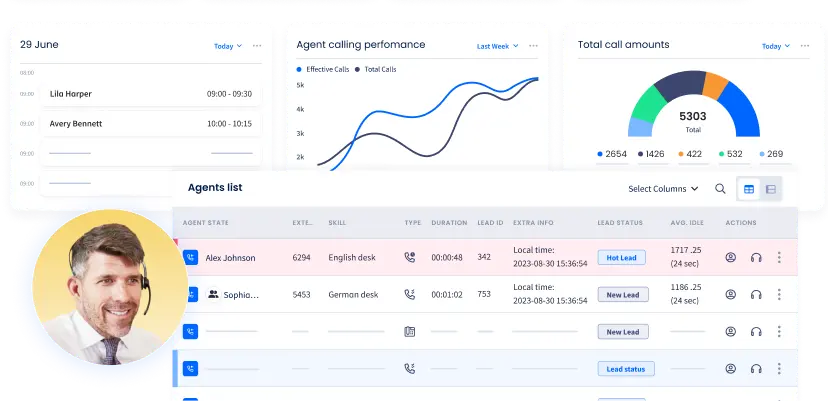The width and height of the screenshot is (828, 401).
Task: Sort by Avg. Idle column header
Action: [687, 222]
